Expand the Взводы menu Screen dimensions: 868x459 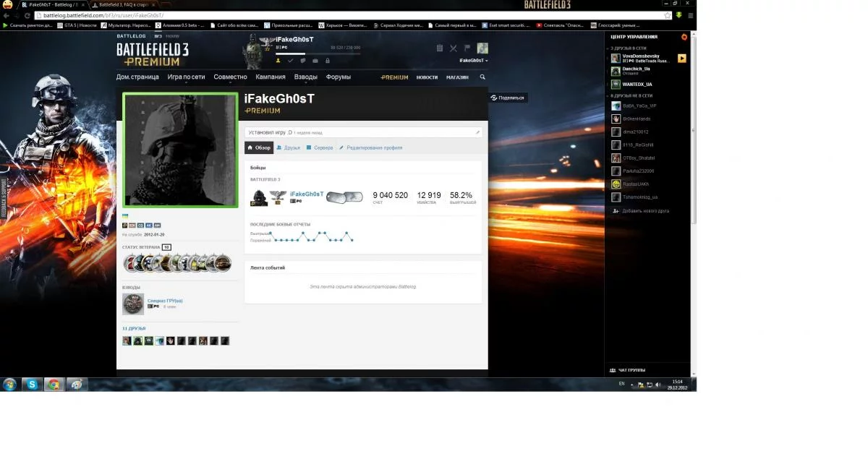click(x=305, y=77)
